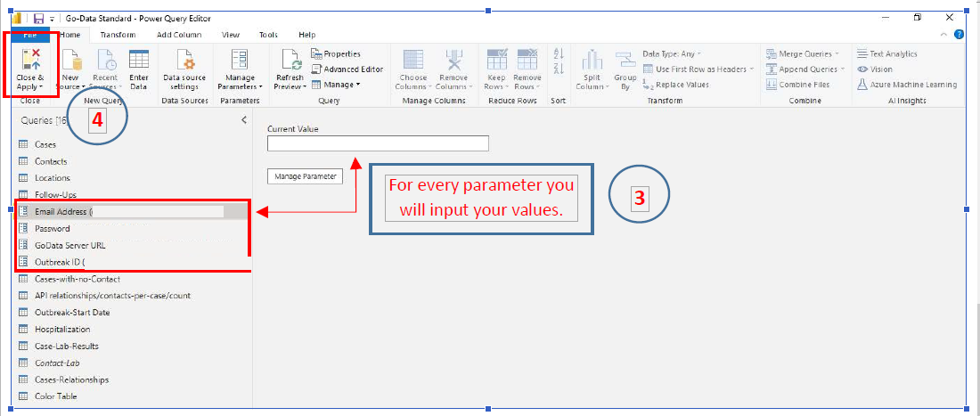Click into the Current Value field
The height and width of the screenshot is (416, 980).
tap(378, 143)
